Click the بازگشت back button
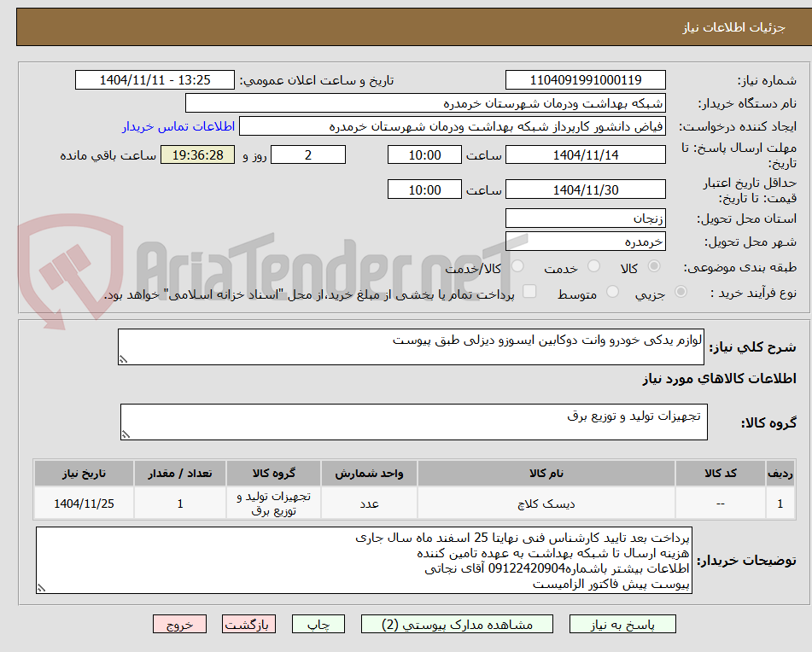The height and width of the screenshot is (652, 812). [x=248, y=624]
